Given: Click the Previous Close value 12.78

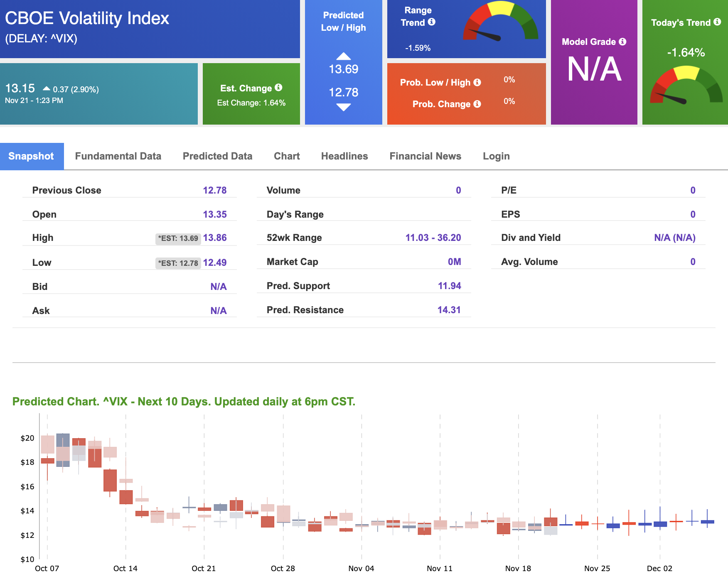Looking at the screenshot, I should pyautogui.click(x=215, y=190).
